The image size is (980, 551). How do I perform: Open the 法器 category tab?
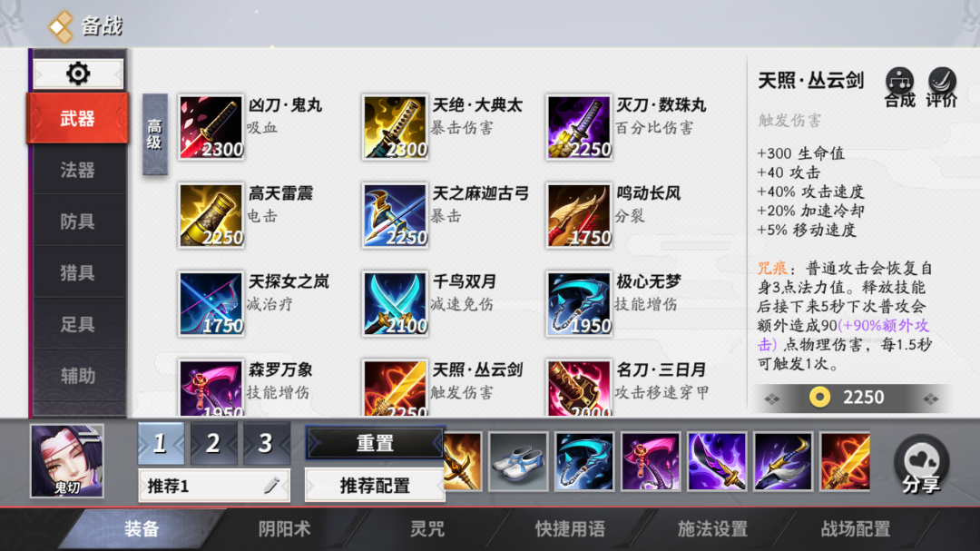tap(77, 170)
